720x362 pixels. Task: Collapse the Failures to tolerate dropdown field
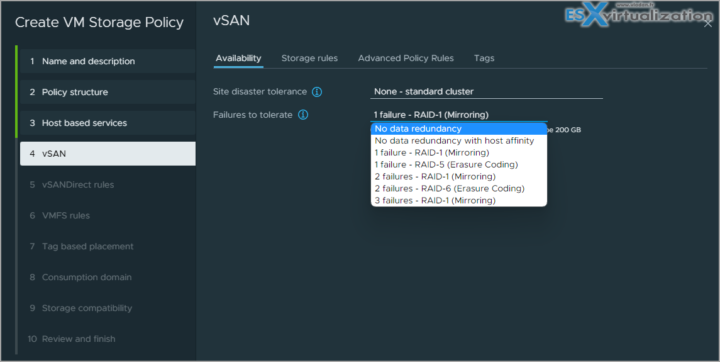pos(459,115)
